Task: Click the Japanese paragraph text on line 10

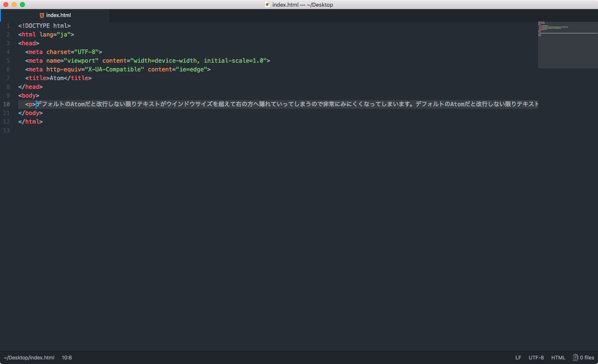Action: tap(287, 104)
